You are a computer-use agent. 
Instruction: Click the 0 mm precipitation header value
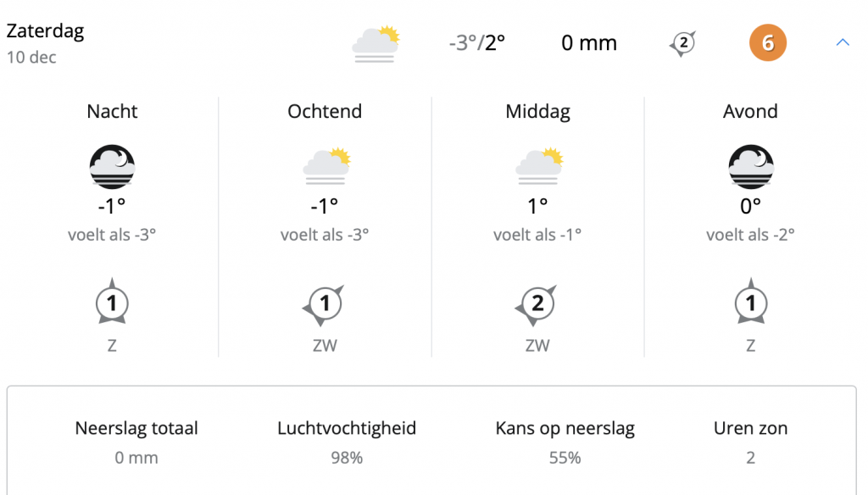(589, 42)
